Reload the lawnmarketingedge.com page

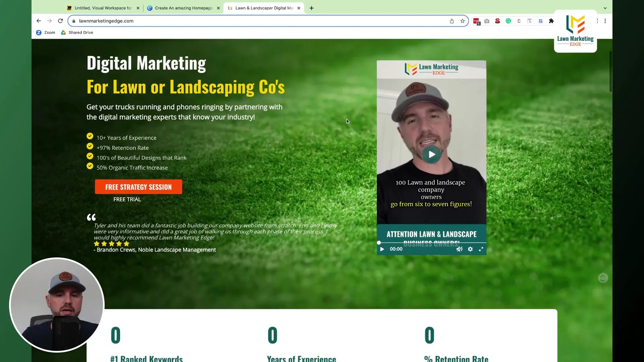point(60,21)
